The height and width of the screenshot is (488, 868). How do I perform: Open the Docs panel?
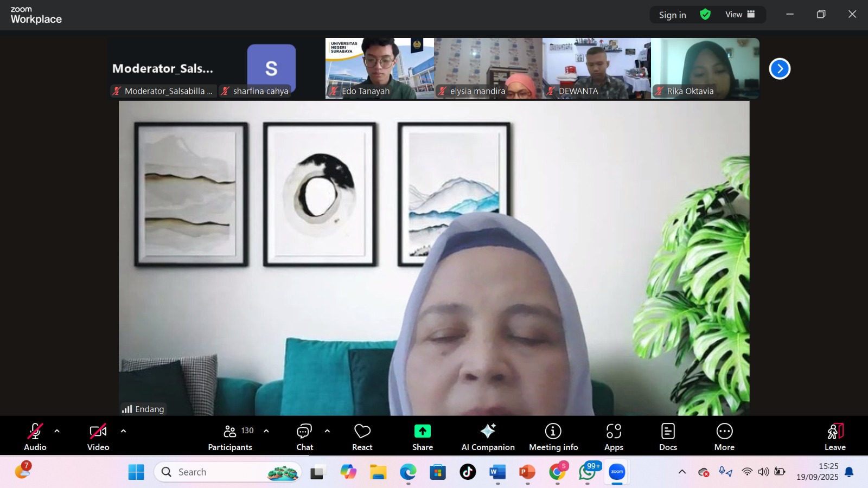click(668, 436)
